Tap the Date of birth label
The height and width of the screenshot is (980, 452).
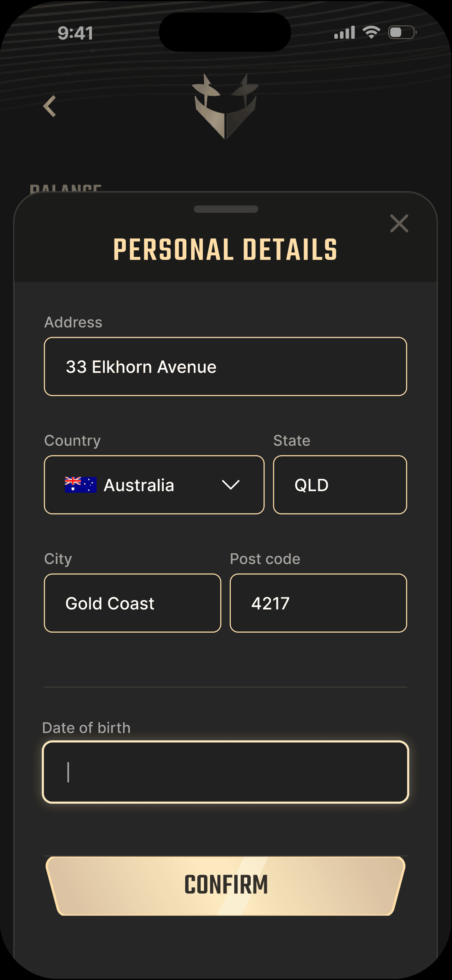click(x=87, y=728)
